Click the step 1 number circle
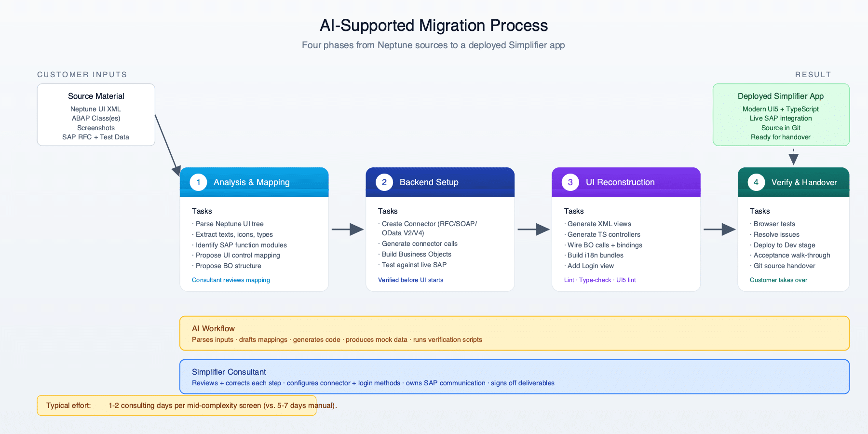 coord(198,182)
